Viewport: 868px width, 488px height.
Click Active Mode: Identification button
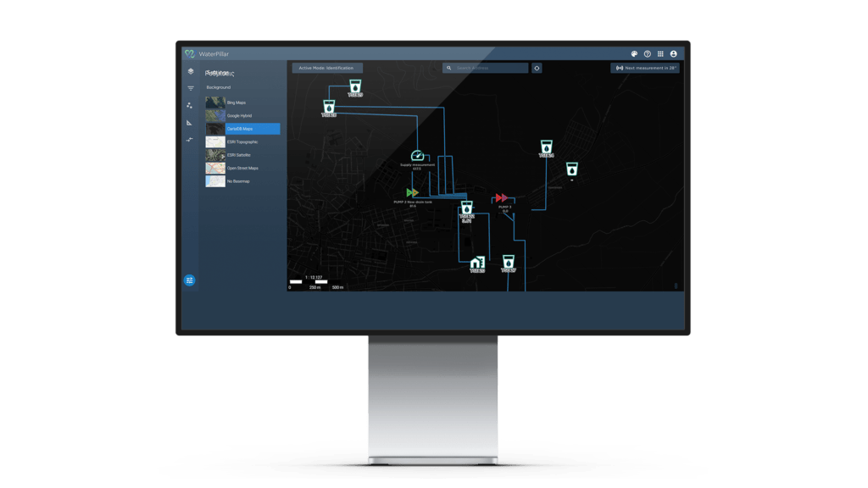coord(327,68)
